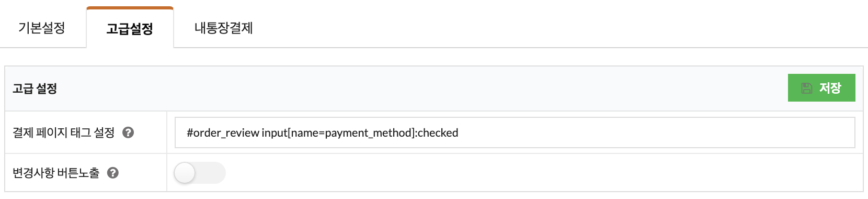This screenshot has width=868, height=199.
Task: Click blank header bar left of 저장
Action: coord(418,89)
